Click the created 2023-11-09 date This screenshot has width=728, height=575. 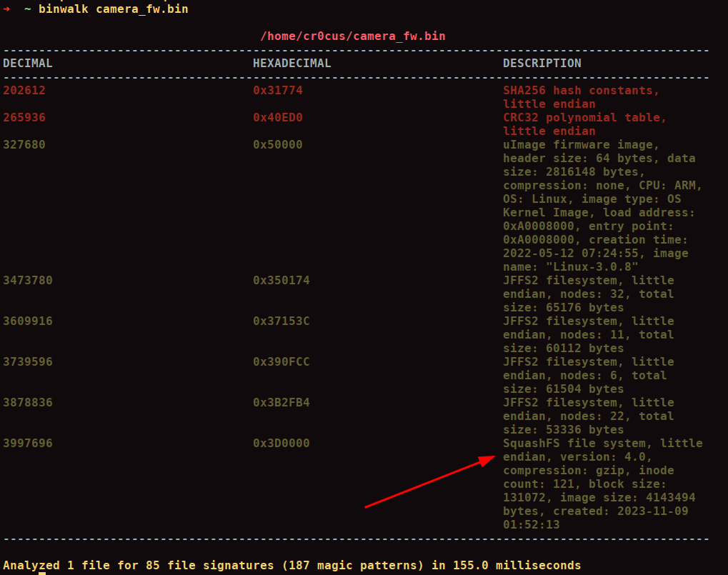(x=652, y=511)
